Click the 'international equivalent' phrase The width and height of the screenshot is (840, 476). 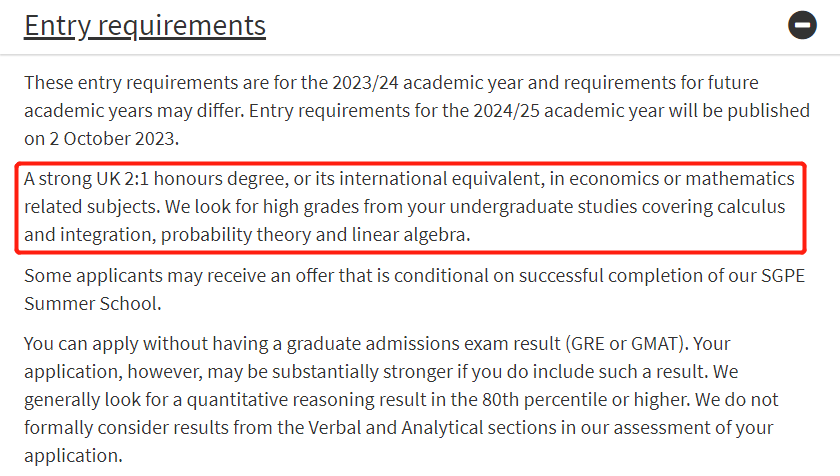point(440,178)
